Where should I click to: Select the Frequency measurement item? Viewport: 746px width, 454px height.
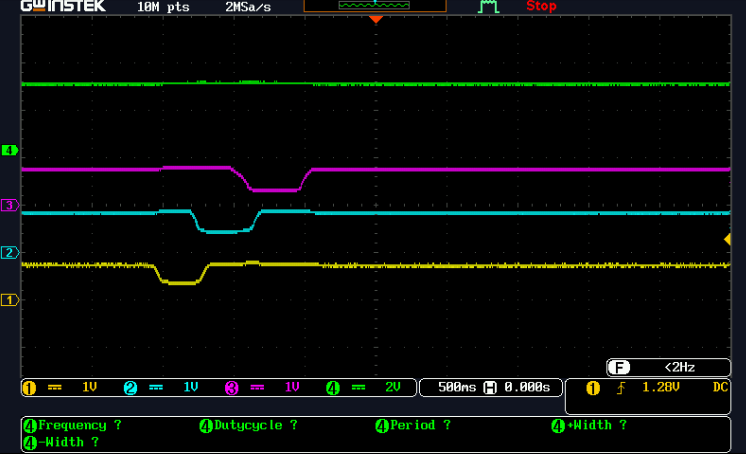tap(72, 425)
